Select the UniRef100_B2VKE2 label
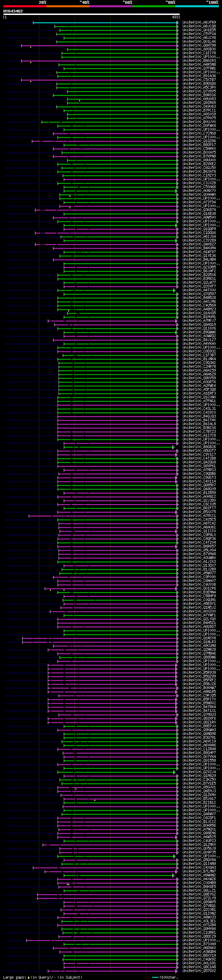 pyautogui.click(x=199, y=164)
